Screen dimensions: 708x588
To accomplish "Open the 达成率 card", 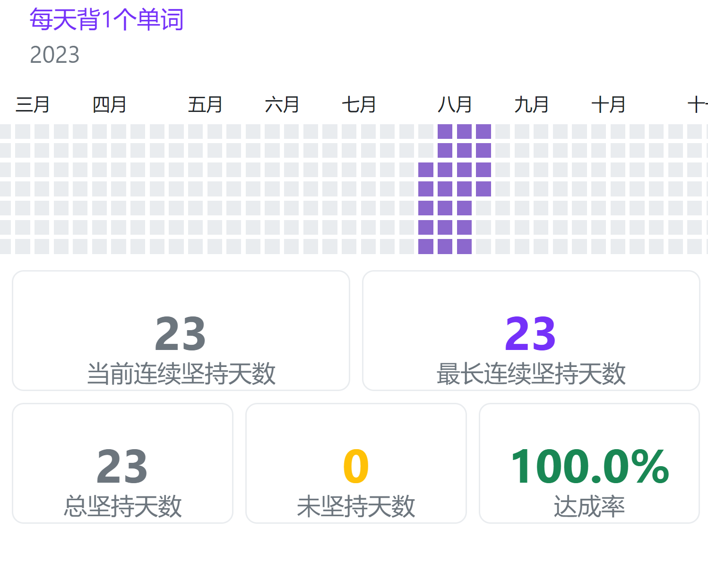I will [x=589, y=463].
